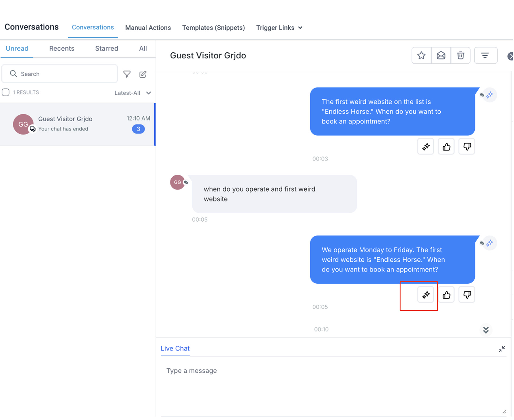Star the Guest Visitor Grjdo conversation

pos(421,55)
